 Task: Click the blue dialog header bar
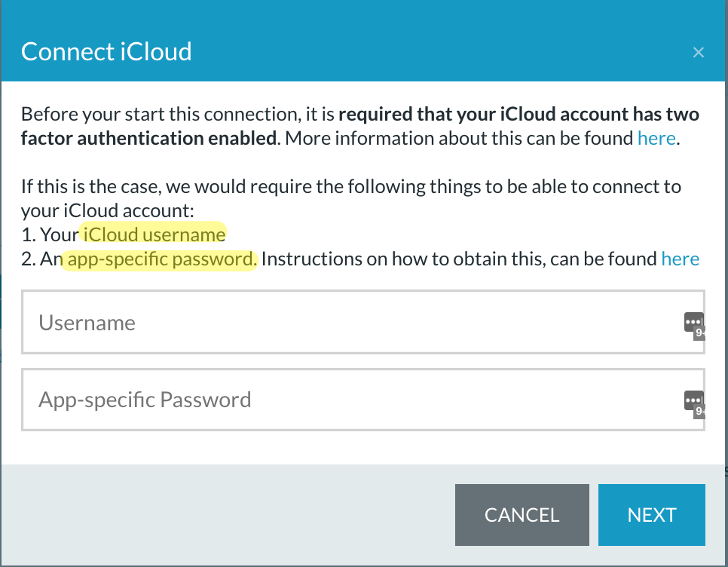[x=363, y=41]
